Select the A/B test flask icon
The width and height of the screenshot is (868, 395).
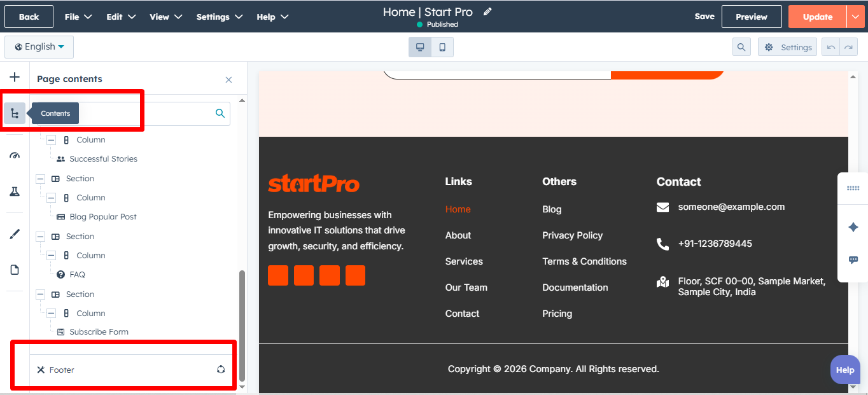(15, 191)
